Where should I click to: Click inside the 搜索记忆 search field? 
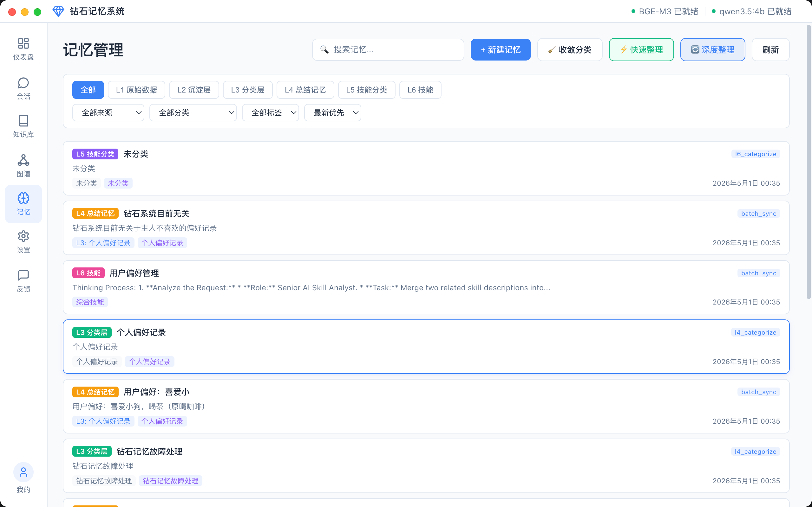coord(388,50)
